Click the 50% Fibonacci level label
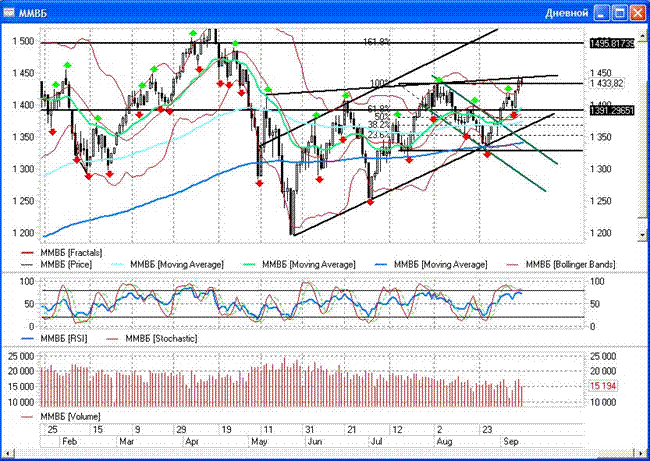 [x=383, y=116]
